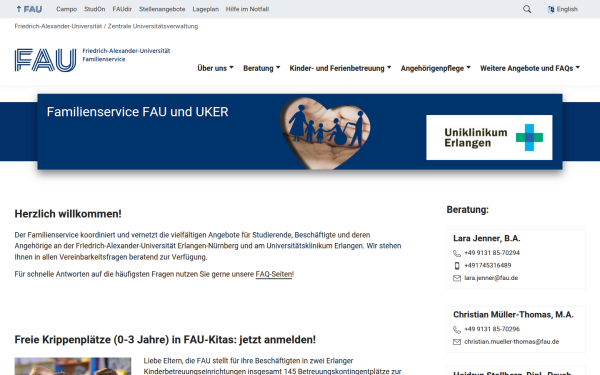Image resolution: width=600 pixels, height=375 pixels.
Task: Open Campo in the top bar
Action: pos(67,9)
